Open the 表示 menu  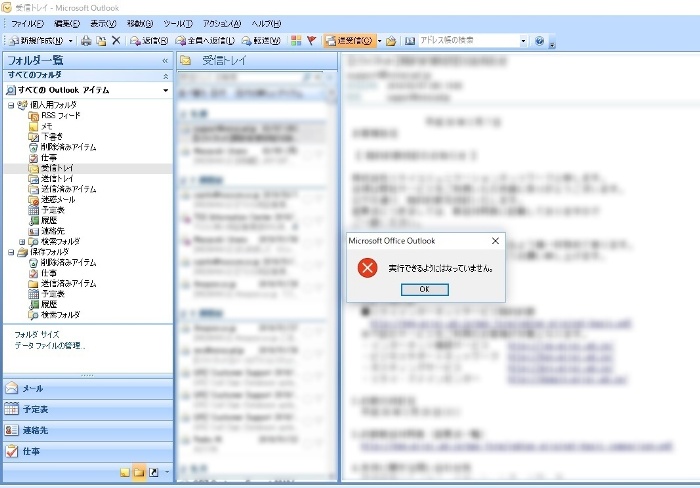103,24
